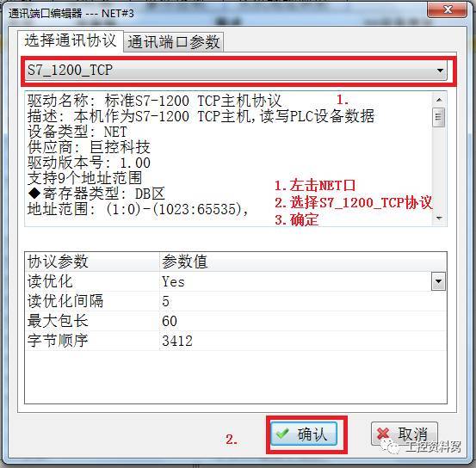The height and width of the screenshot is (468, 476).
Task: Click the 驱动名称 line in driver description
Action: pyautogui.click(x=154, y=101)
